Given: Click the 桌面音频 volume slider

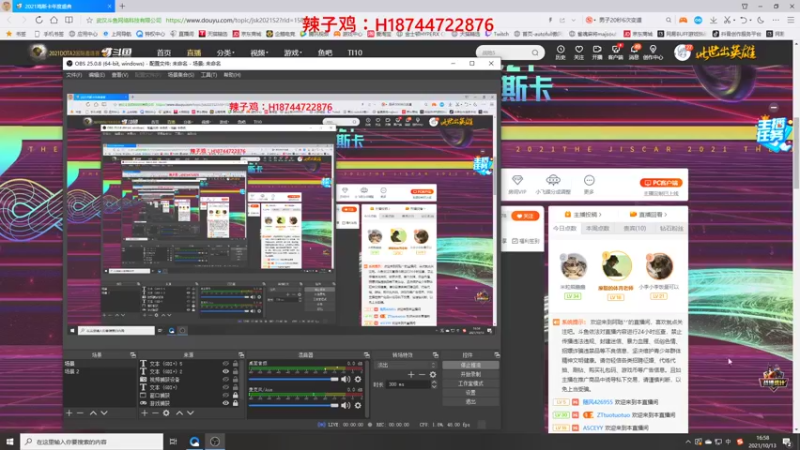Looking at the screenshot, I should [x=293, y=379].
